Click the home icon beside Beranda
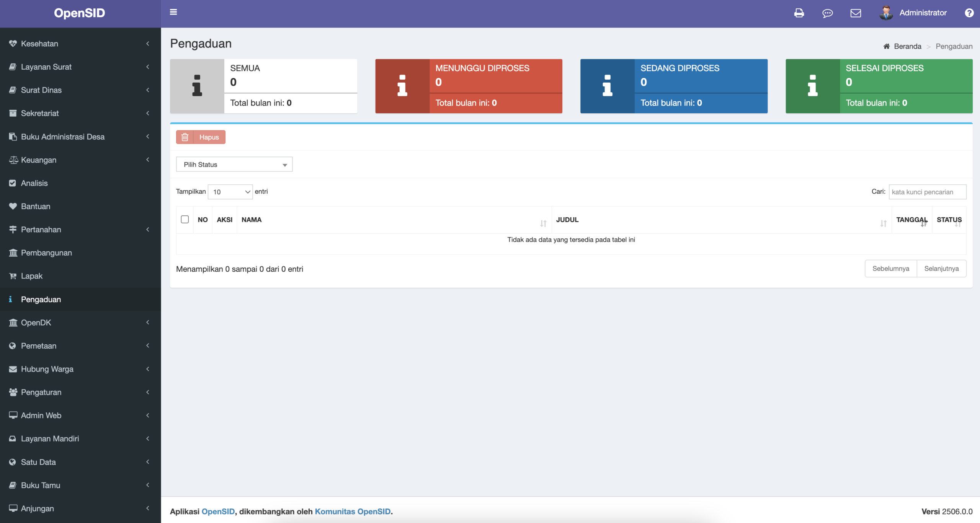The image size is (980, 523). 886,46
